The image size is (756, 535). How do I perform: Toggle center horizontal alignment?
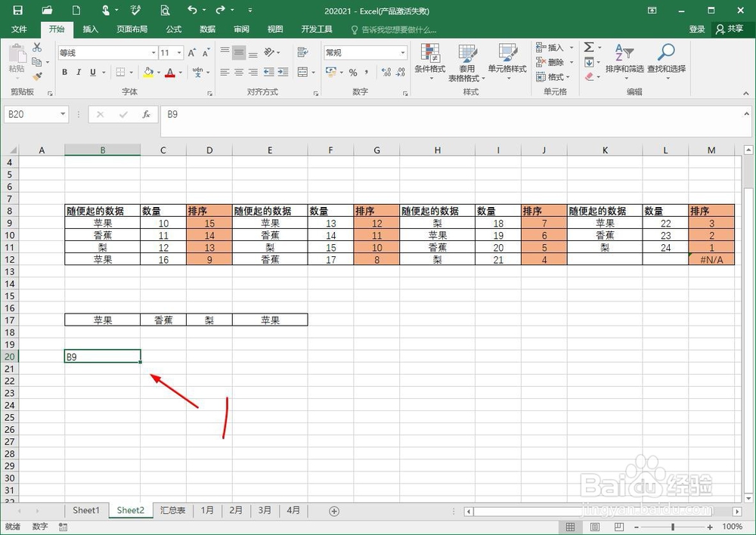click(x=239, y=73)
